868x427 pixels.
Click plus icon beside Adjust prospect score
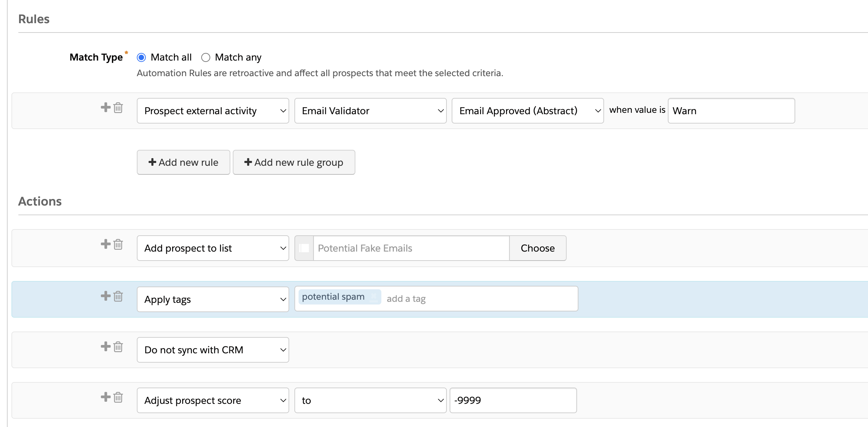click(105, 397)
